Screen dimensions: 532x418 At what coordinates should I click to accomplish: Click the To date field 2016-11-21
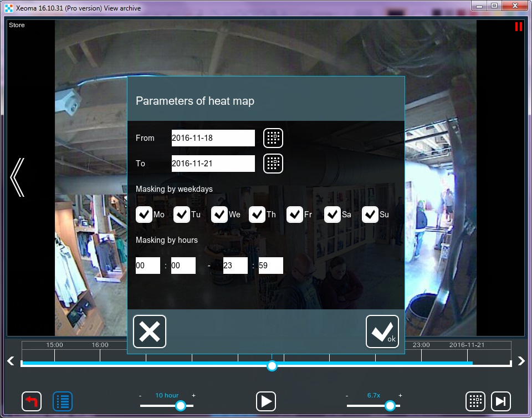point(213,164)
